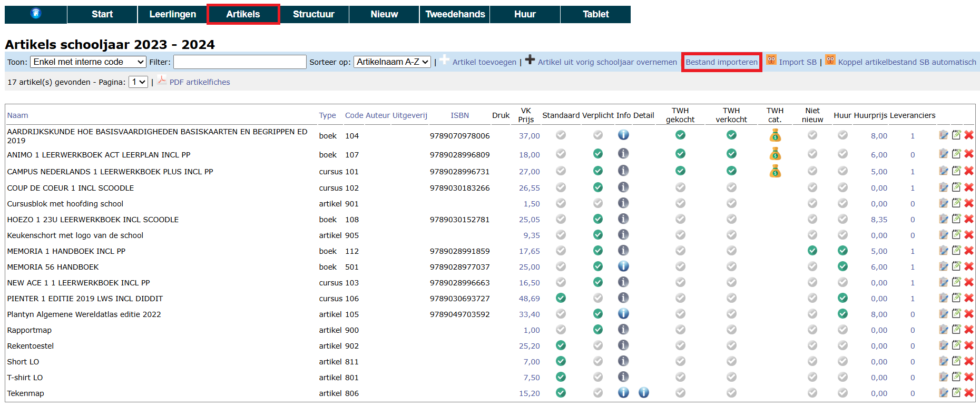Screen dimensions: 980x406
Task: Open the Pagina number dropdown
Action: click(139, 82)
